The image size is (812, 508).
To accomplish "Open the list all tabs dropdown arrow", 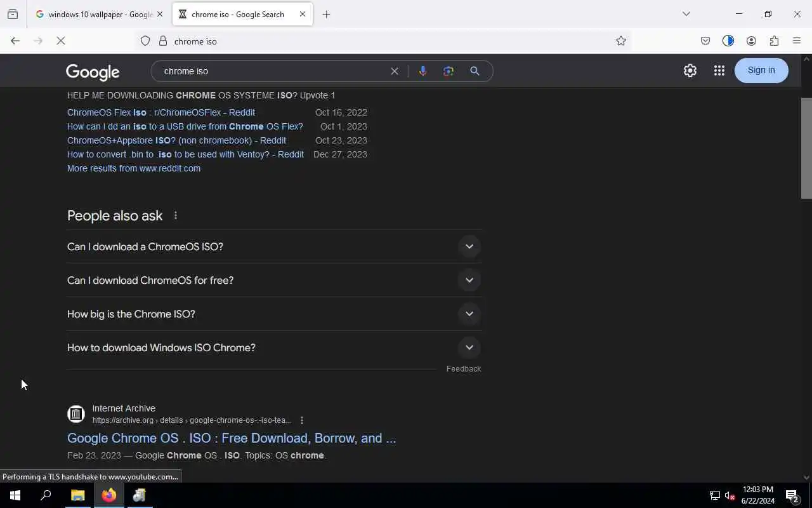I will tap(686, 14).
